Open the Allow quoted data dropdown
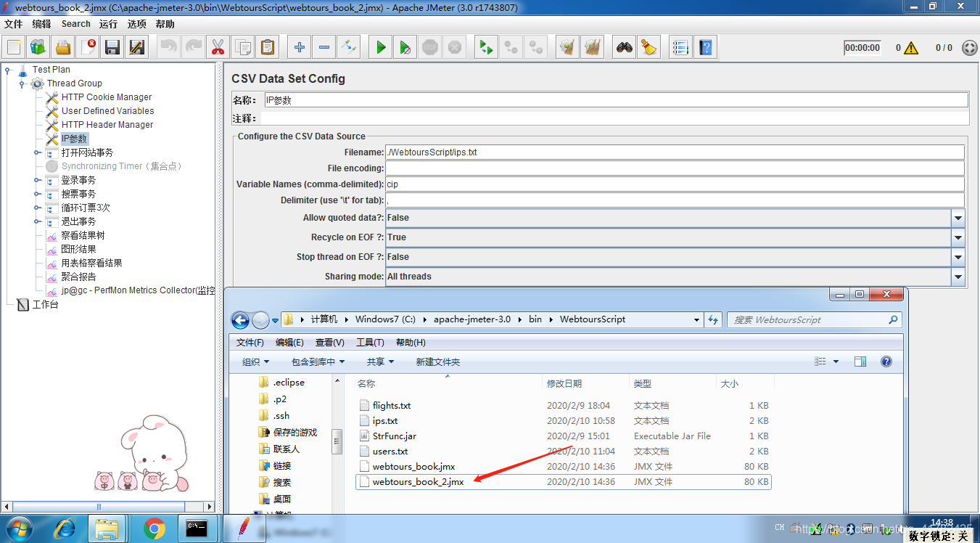 958,218
